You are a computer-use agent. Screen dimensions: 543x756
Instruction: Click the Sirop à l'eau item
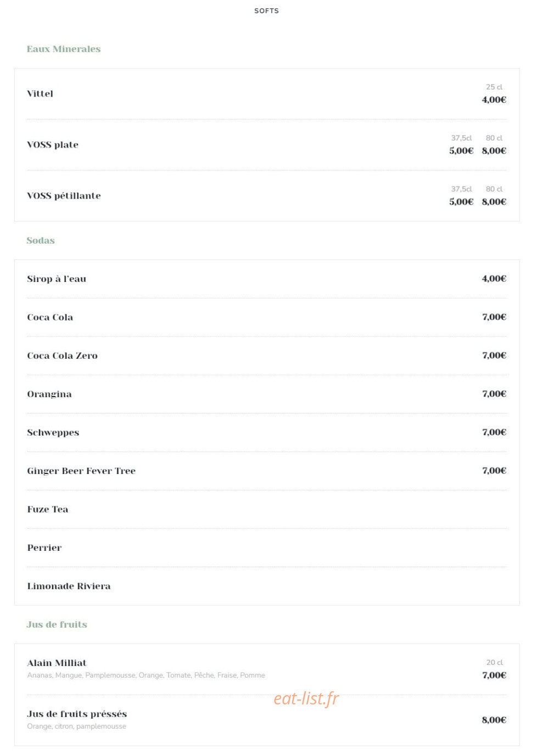coord(57,279)
